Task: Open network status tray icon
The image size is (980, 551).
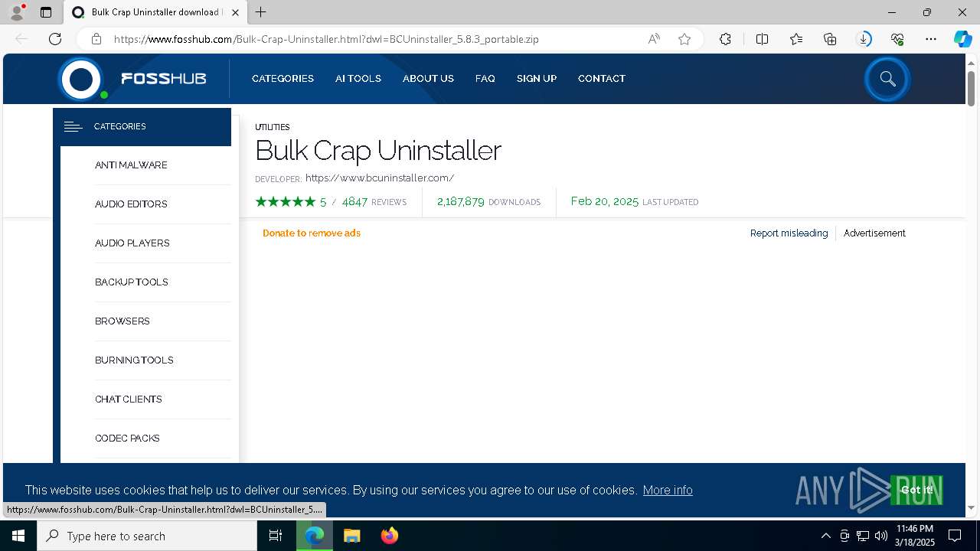Action: pos(863,536)
